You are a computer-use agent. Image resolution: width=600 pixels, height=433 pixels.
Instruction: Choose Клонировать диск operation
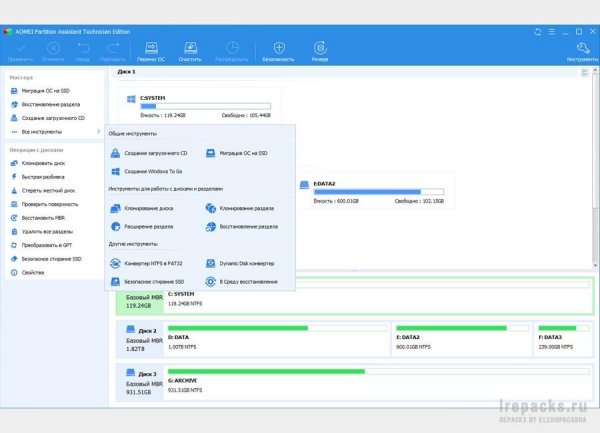pyautogui.click(x=38, y=163)
